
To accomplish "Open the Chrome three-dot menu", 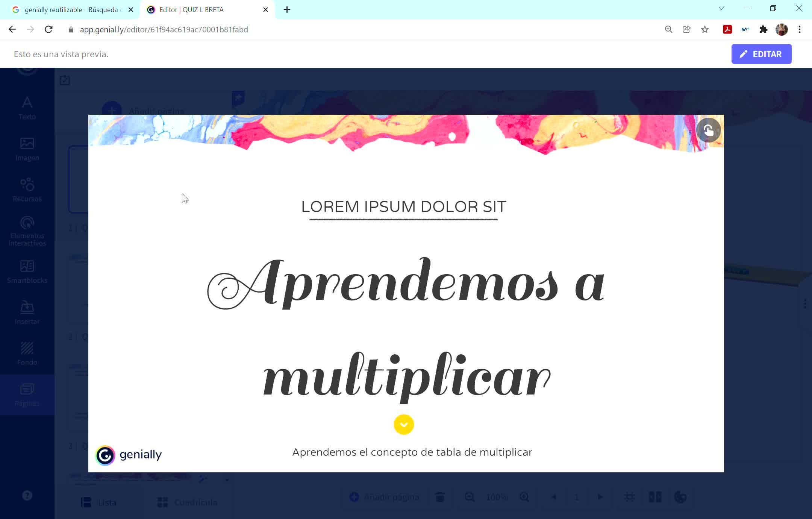I will 800,29.
